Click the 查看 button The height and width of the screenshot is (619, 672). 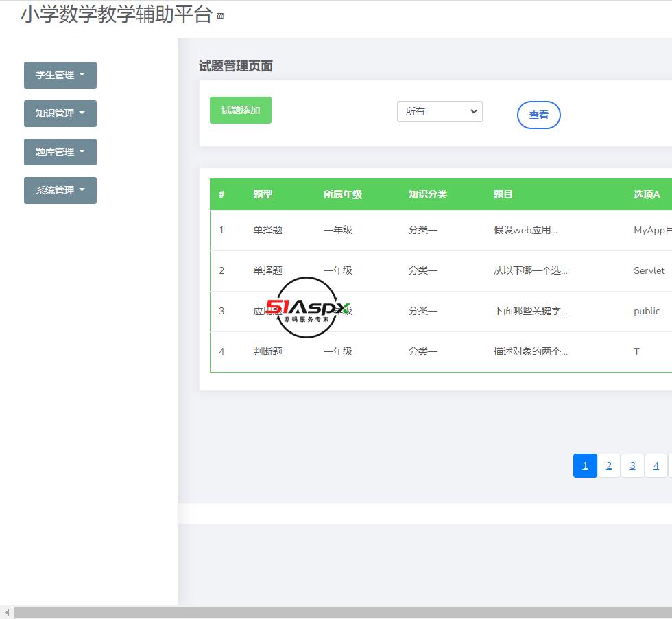538,115
